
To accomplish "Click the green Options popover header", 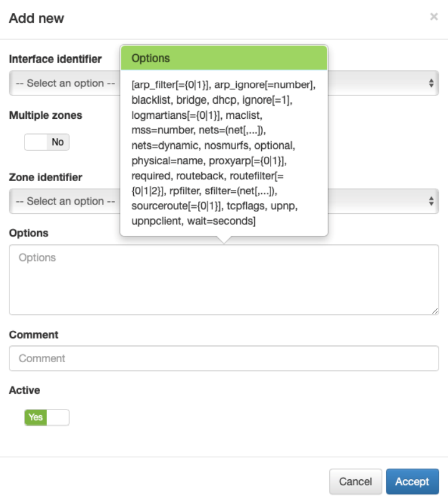I will 223,58.
